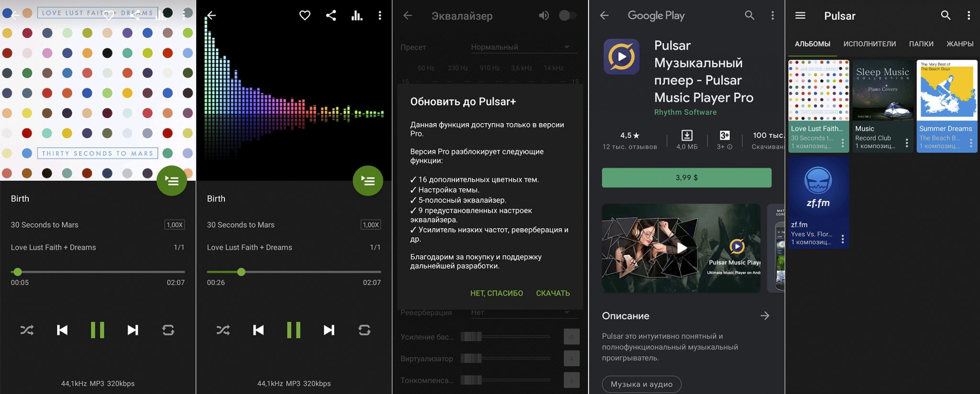Open the three-dot menu on visualizer player screen
This screenshot has height=394, width=980.
click(x=380, y=15)
